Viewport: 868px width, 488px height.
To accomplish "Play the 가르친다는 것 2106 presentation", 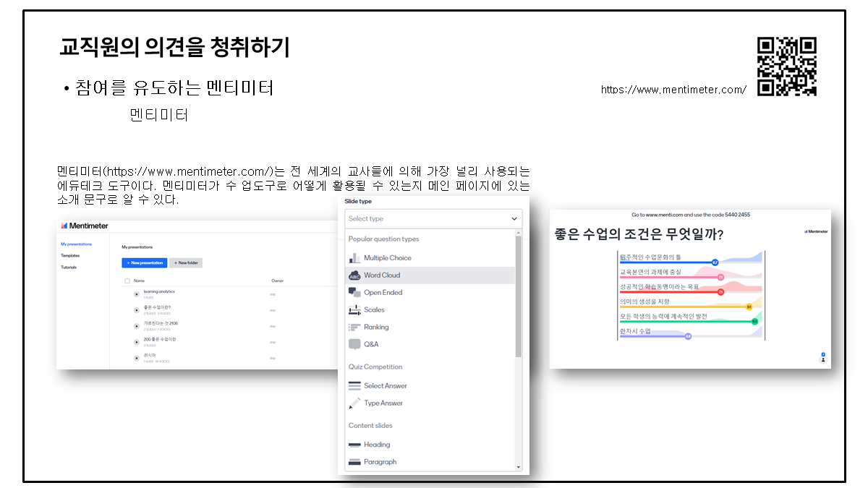I will tap(137, 325).
